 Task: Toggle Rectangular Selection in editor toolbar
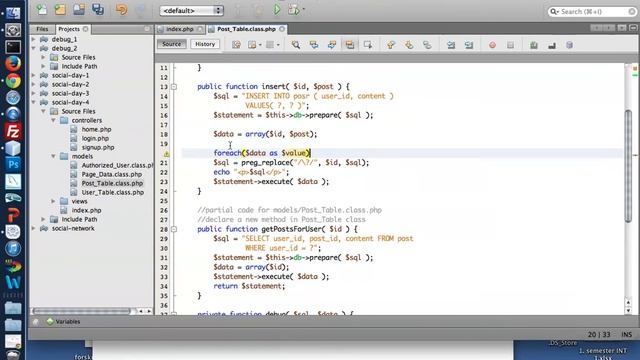click(368, 45)
